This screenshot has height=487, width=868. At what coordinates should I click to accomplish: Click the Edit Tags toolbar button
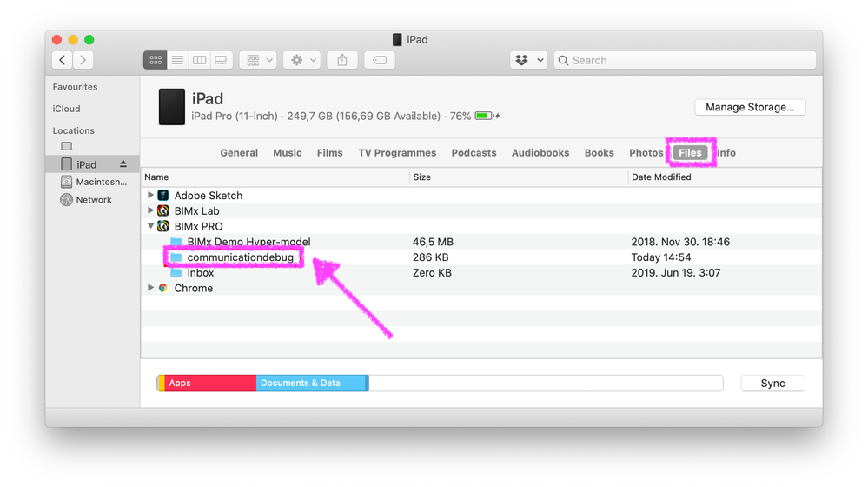380,60
